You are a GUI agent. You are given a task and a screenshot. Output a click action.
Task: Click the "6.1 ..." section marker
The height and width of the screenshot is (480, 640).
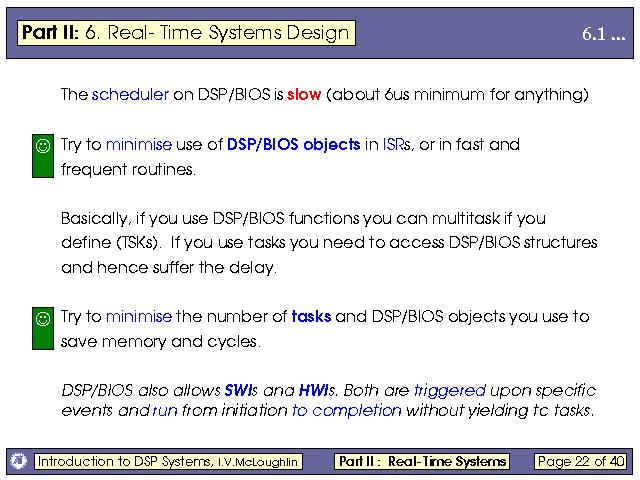point(603,34)
